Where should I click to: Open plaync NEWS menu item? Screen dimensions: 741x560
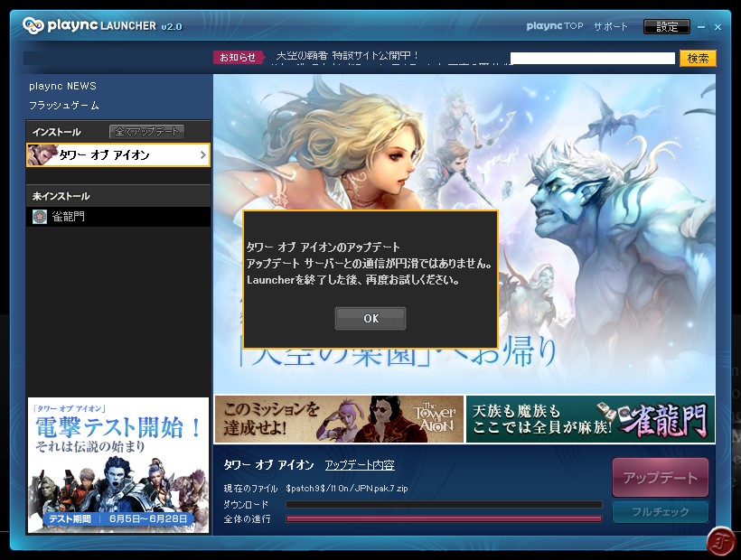tap(62, 86)
